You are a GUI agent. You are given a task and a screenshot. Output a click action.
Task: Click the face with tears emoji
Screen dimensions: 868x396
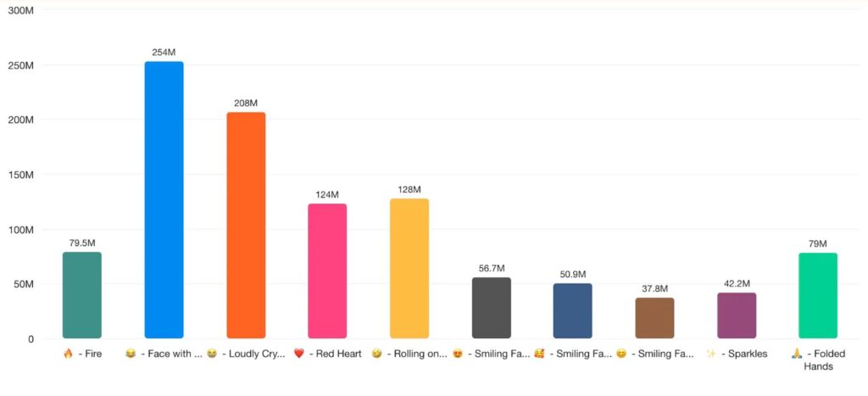[x=131, y=354]
